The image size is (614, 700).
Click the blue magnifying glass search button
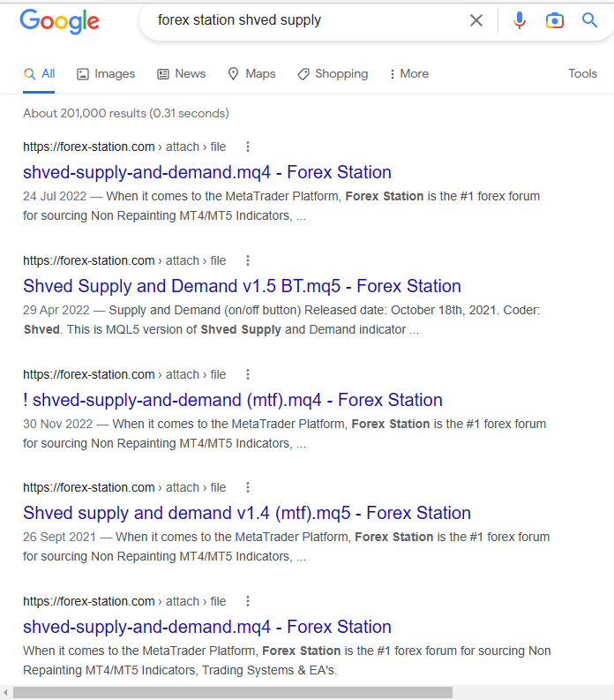pyautogui.click(x=590, y=20)
